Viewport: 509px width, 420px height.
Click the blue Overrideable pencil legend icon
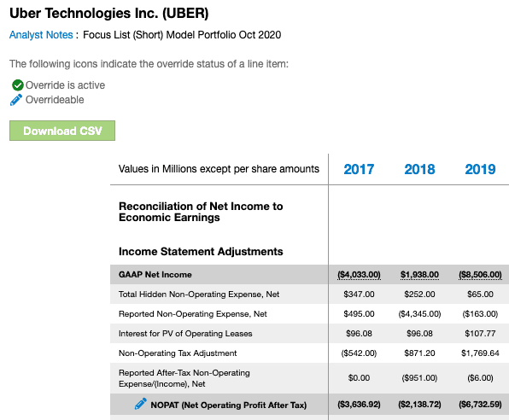[16, 100]
